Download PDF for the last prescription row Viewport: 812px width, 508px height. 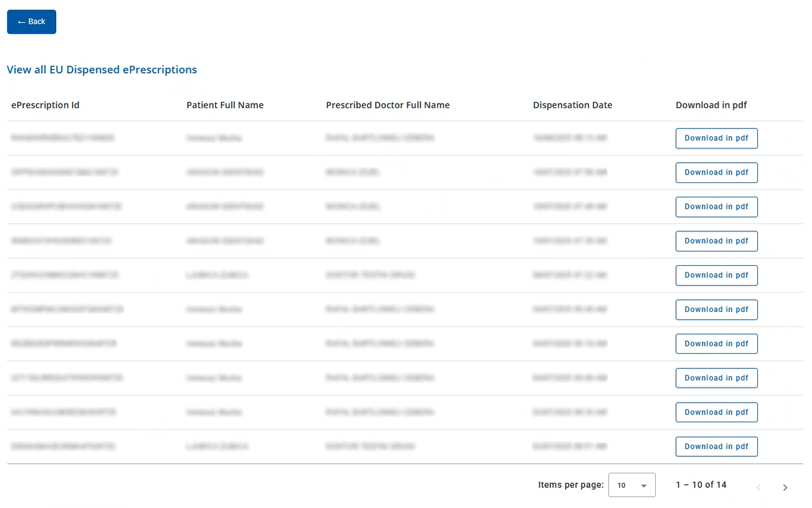(x=716, y=447)
